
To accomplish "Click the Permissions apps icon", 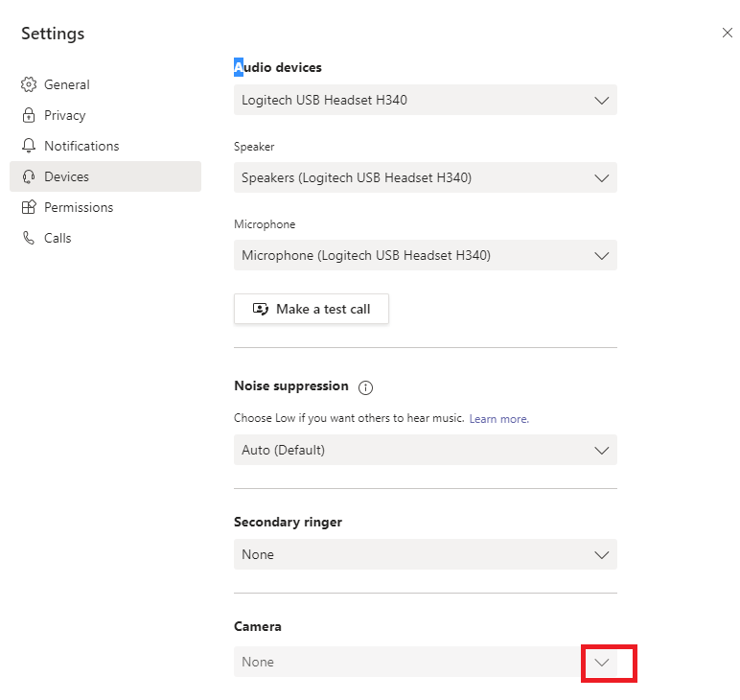I will point(29,207).
